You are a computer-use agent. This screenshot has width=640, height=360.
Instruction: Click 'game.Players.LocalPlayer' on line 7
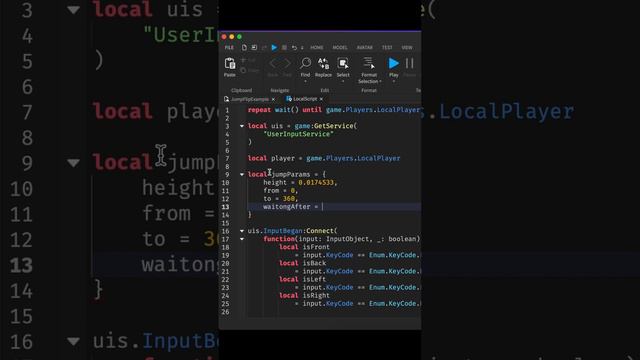pyautogui.click(x=353, y=158)
